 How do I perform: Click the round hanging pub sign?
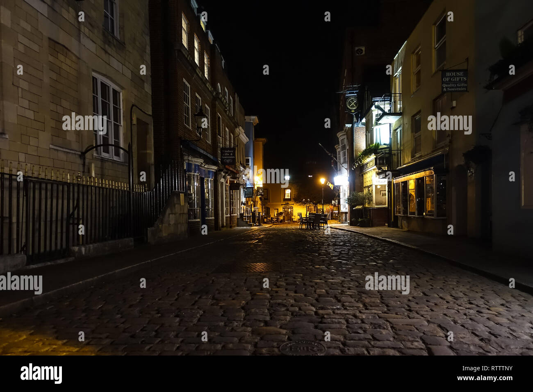(352, 104)
